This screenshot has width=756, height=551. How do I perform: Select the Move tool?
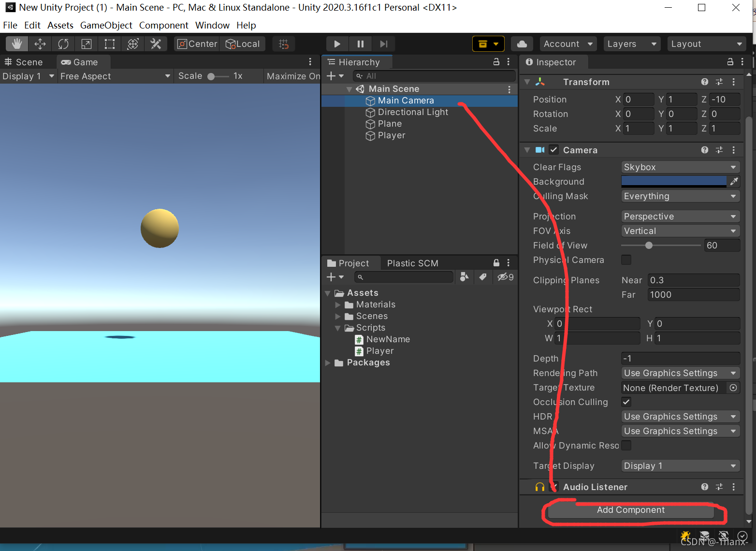pyautogui.click(x=40, y=44)
